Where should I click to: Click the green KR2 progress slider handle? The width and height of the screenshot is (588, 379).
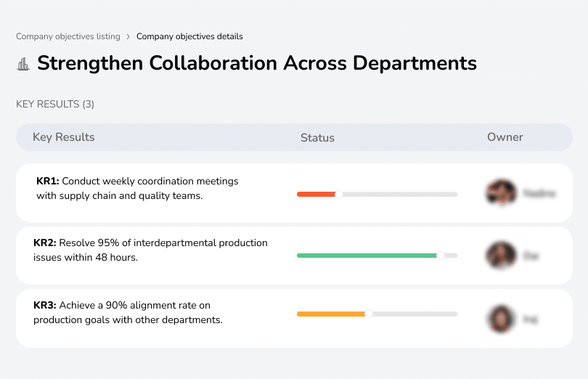click(440, 256)
